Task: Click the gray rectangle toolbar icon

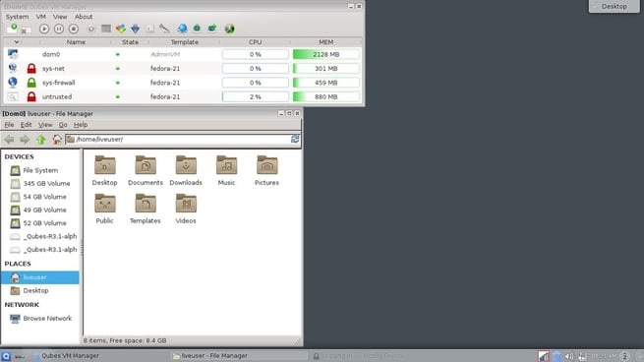Action: [x=106, y=29]
